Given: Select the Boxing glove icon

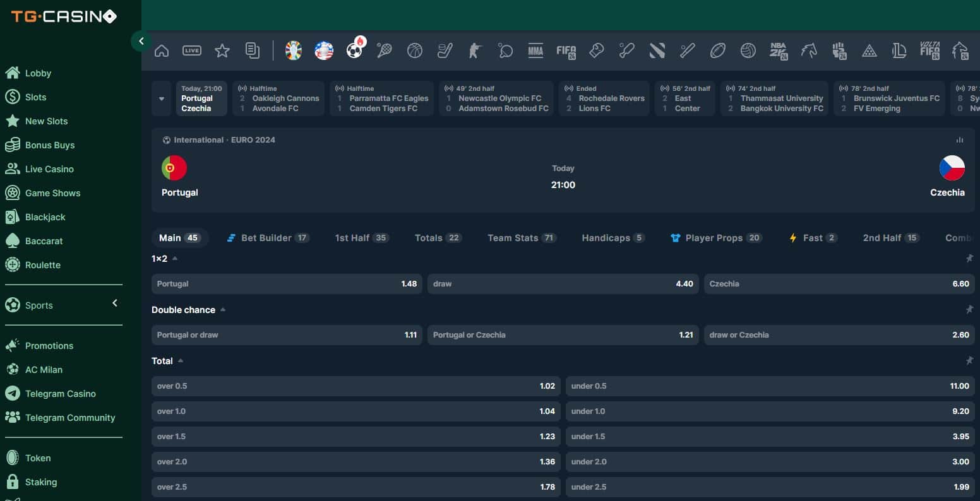Looking at the screenshot, I should coord(596,50).
